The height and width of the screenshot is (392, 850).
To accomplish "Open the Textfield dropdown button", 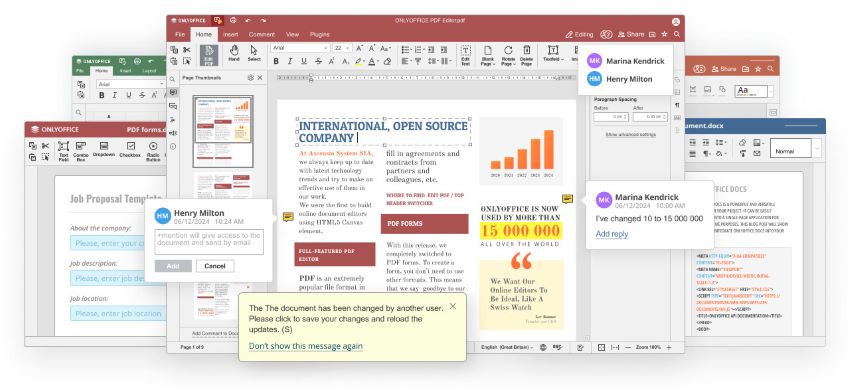I will [x=553, y=53].
